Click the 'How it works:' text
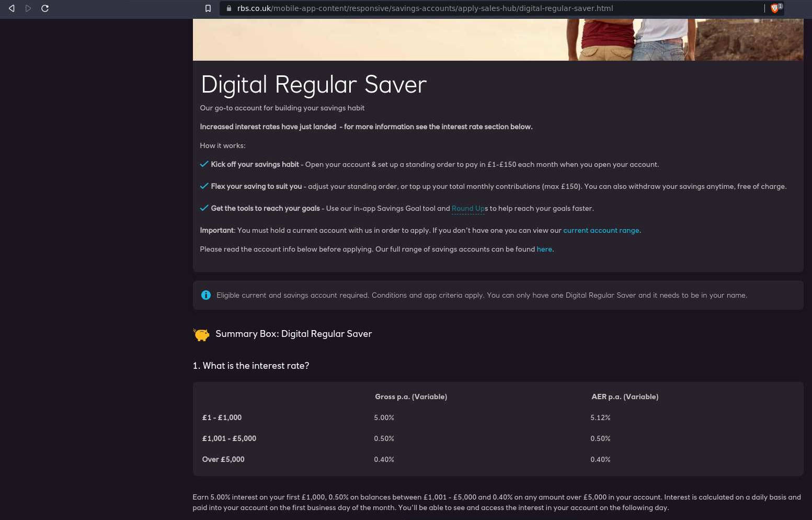The width and height of the screenshot is (812, 520). point(223,145)
